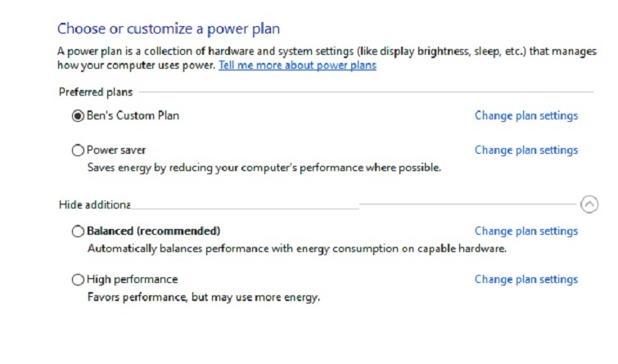This screenshot has height=364, width=618.
Task: Click the High performance description text
Action: [x=203, y=297]
